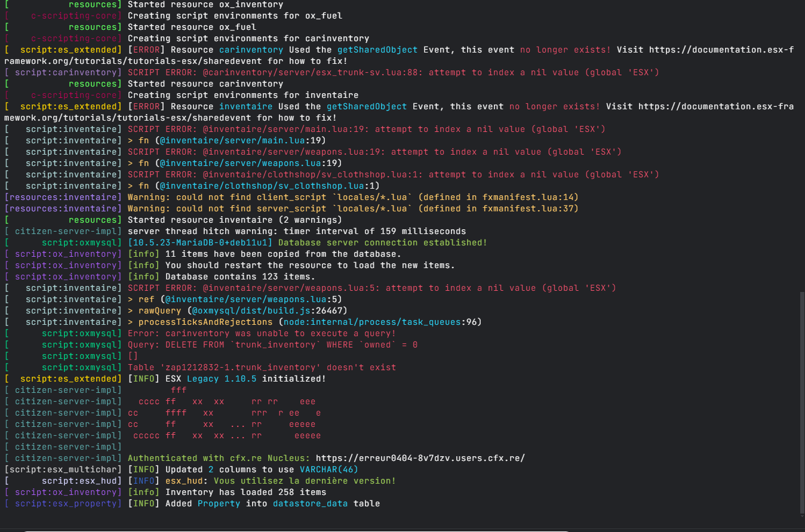The height and width of the screenshot is (532, 805).
Task: Click the '[script:esx_property]' source tag
Action: pos(63,503)
